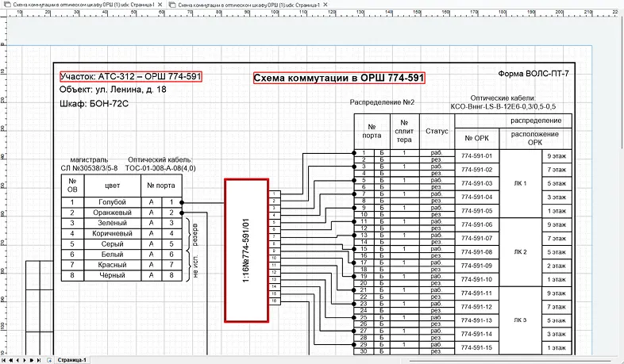Click the Шкаф: БОН-72С text line
This screenshot has height=364, width=624.
click(94, 103)
